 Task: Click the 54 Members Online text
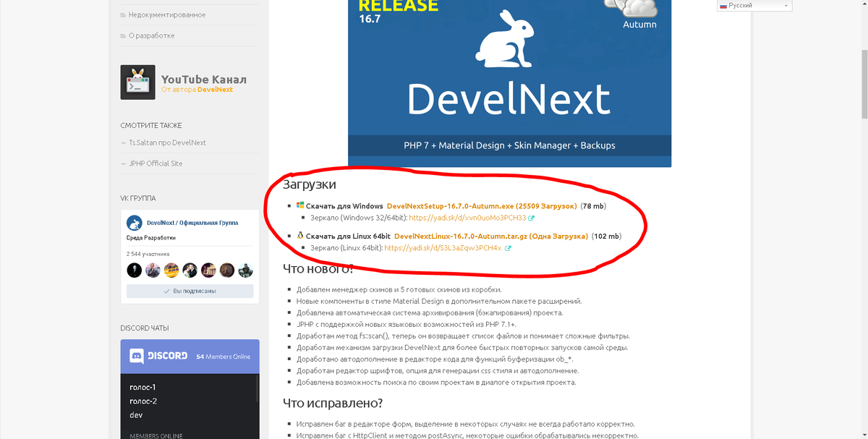click(x=224, y=357)
